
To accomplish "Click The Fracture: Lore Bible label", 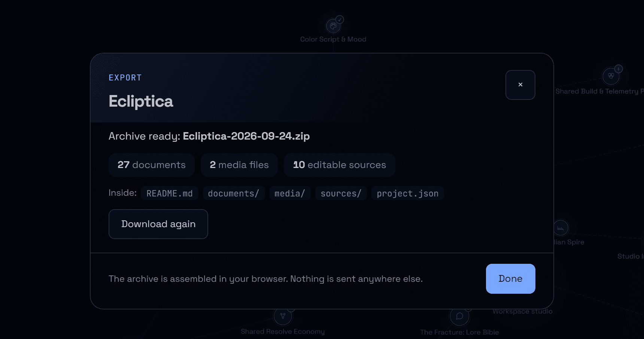I will [x=459, y=332].
